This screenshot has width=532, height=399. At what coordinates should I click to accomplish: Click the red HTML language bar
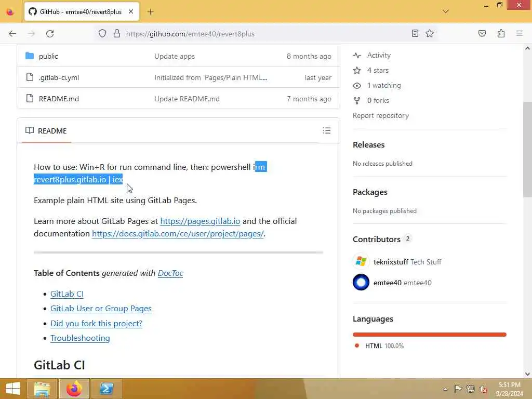[x=429, y=335]
